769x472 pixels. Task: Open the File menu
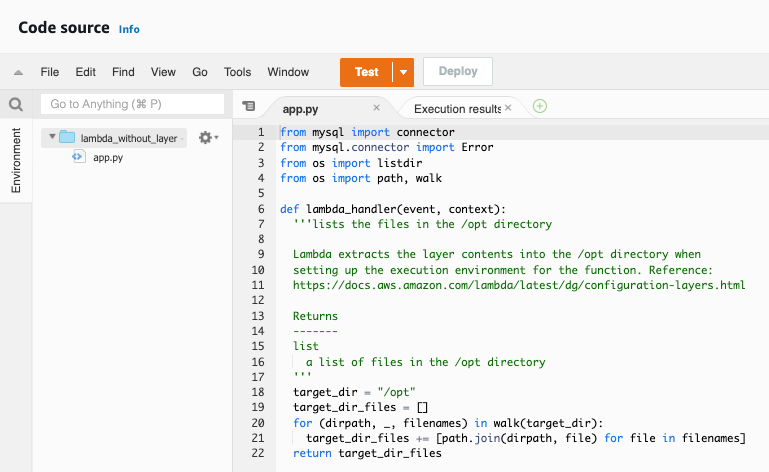click(50, 72)
